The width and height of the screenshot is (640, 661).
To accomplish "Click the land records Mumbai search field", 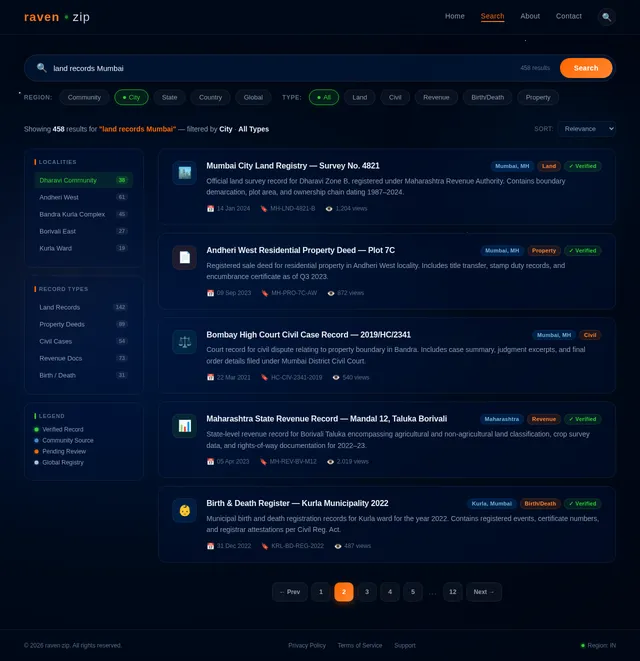I will (x=280, y=68).
